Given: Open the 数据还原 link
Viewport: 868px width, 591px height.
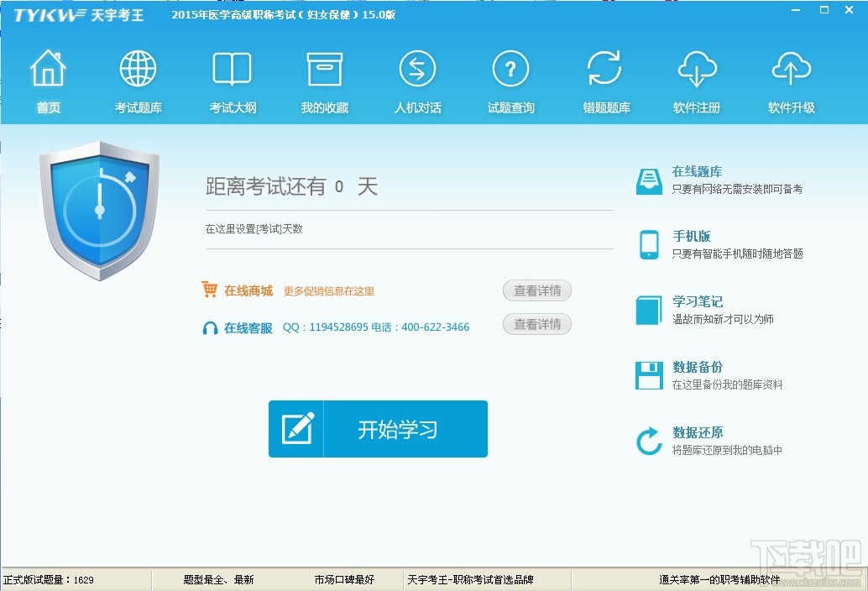Looking at the screenshot, I should [x=698, y=432].
